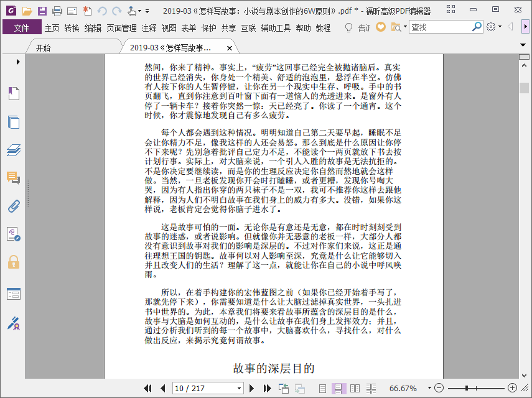Screen dimensions: 532x398
Task: Open the Digital signatures panel
Action: 14,234
